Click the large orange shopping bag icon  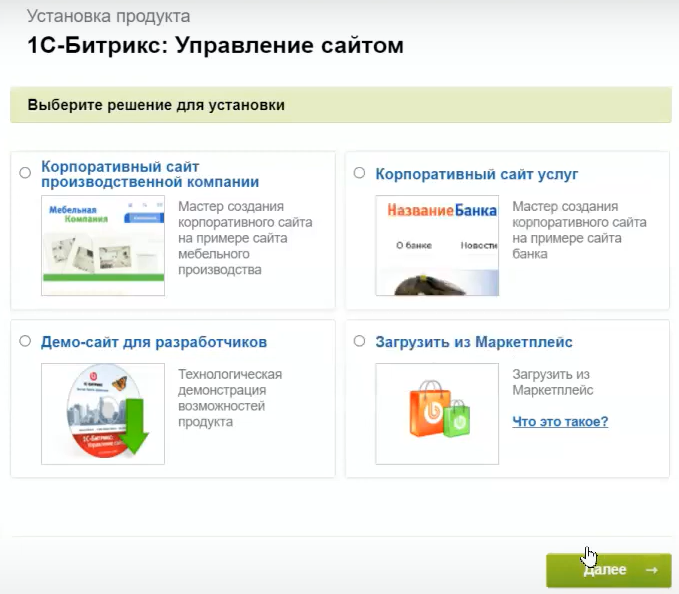427,410
